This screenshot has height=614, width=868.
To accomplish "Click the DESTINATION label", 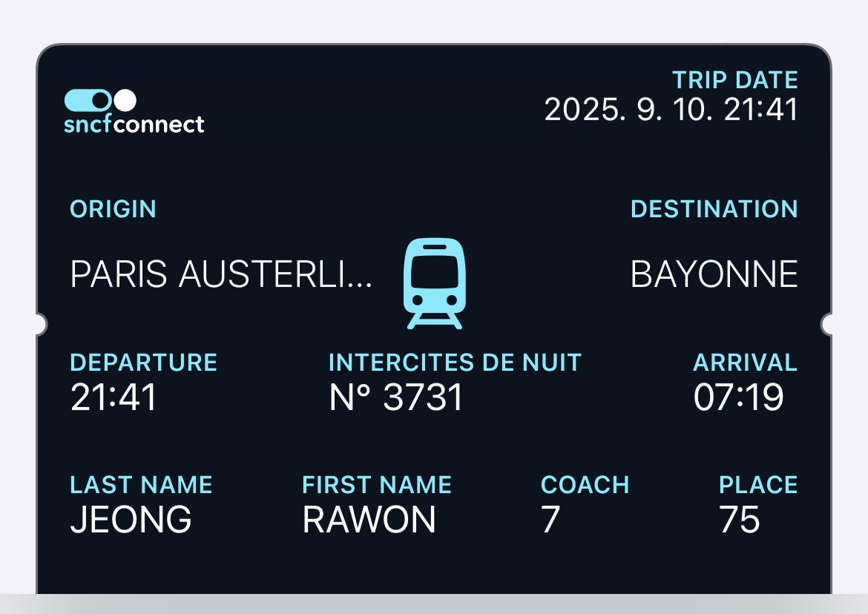I will pyautogui.click(x=714, y=209).
